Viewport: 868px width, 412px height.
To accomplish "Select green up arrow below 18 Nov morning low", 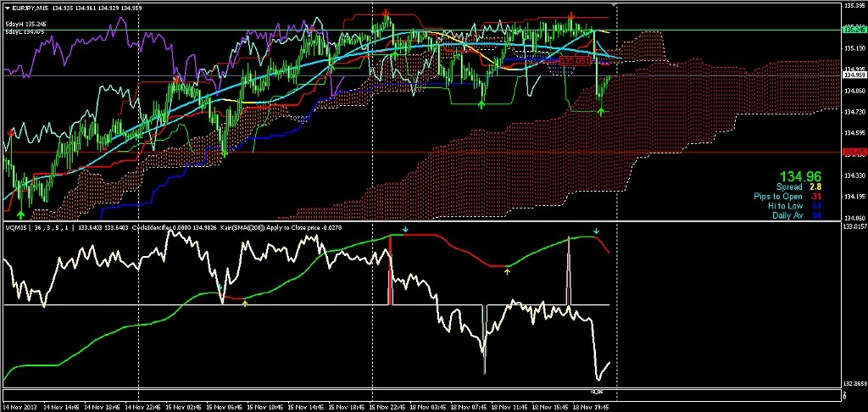I will [481, 104].
